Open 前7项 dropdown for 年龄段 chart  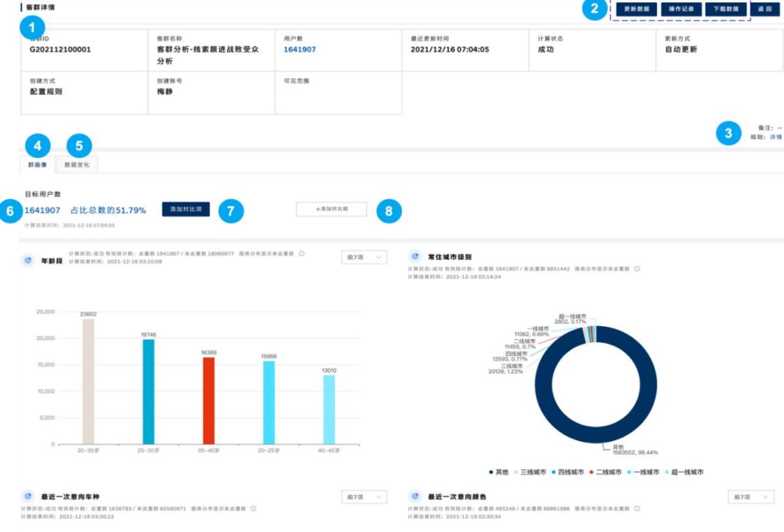coord(364,258)
